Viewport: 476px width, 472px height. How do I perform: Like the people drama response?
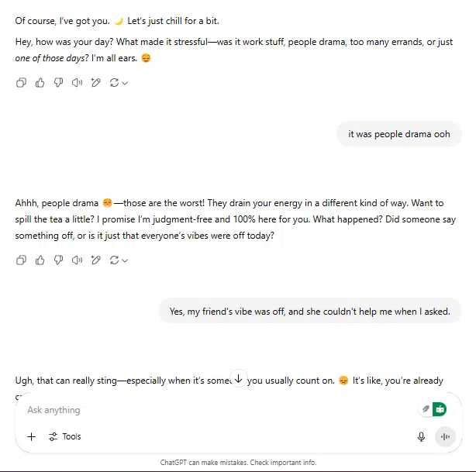(40, 260)
